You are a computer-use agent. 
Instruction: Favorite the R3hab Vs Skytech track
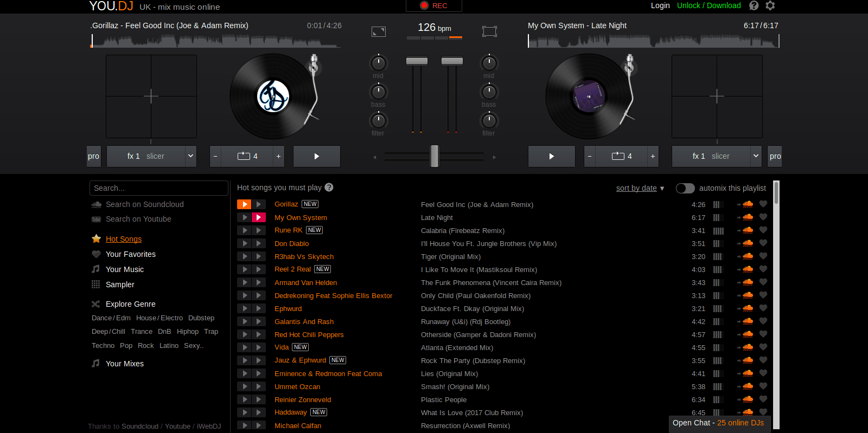pos(763,256)
